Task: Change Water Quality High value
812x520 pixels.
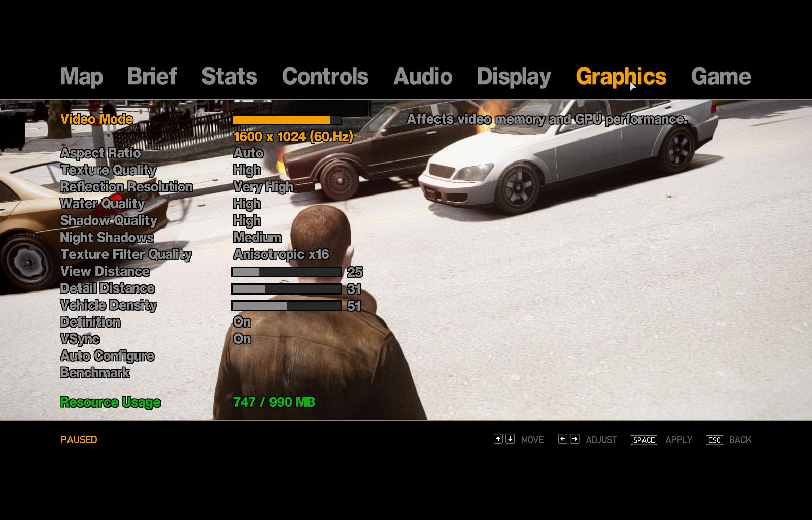Action: 247,204
